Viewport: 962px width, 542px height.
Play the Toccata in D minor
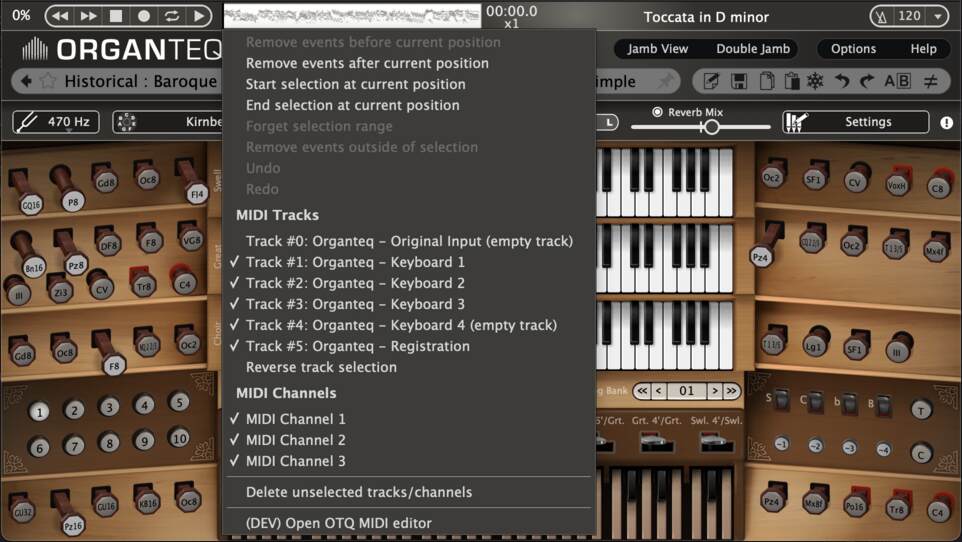[x=199, y=16]
